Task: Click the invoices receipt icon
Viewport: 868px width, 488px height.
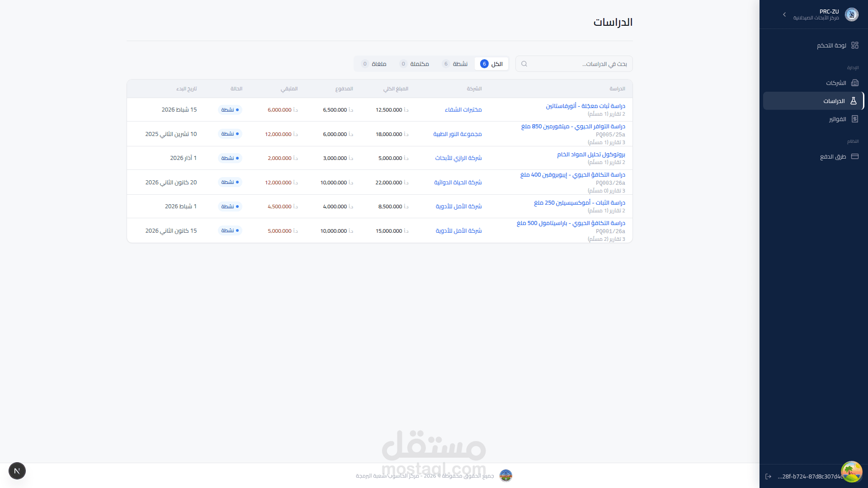Action: tap(854, 119)
